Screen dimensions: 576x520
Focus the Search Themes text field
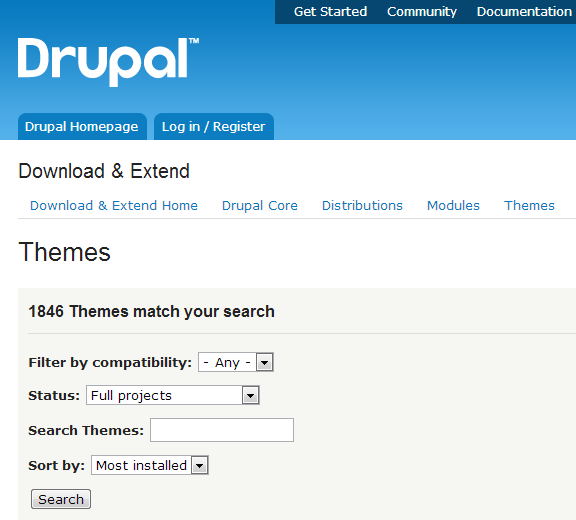(222, 430)
